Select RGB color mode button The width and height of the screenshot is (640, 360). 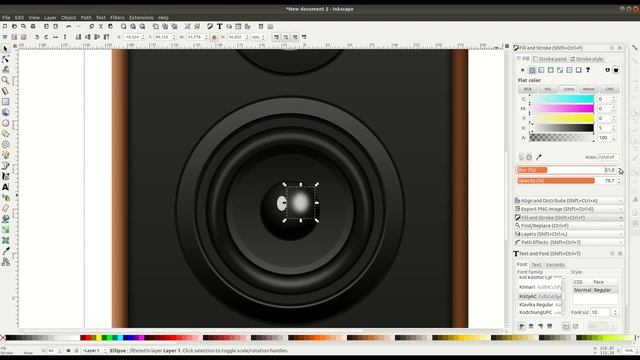tap(528, 89)
